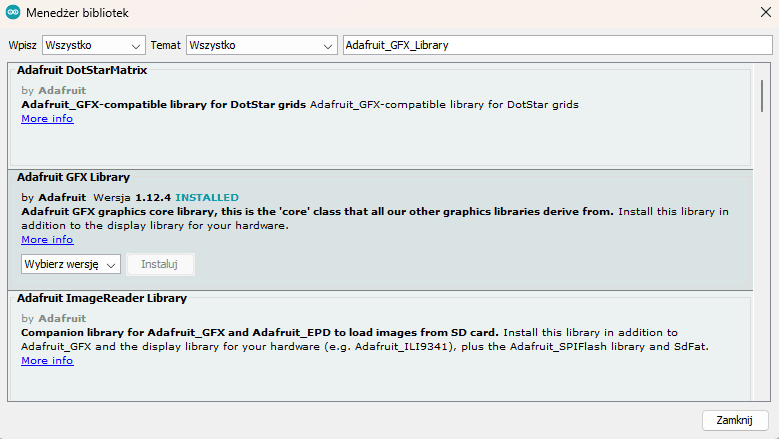Click the Arduino logo in title bar
This screenshot has height=439, width=779.
click(x=13, y=14)
